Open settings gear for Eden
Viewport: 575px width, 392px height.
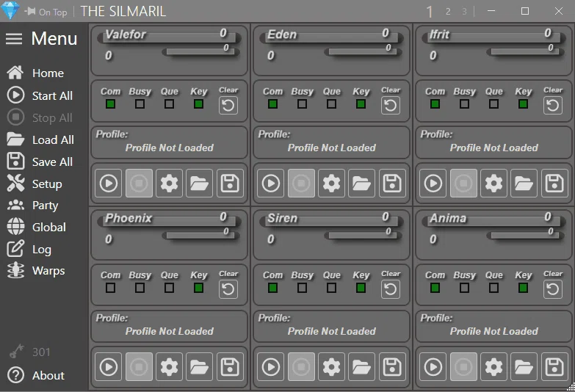[x=331, y=183]
